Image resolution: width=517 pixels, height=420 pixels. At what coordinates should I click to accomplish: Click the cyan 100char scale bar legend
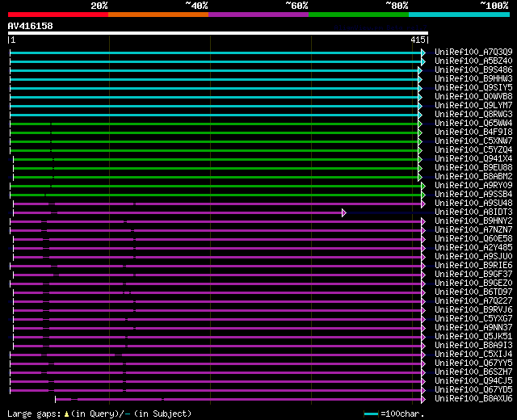click(x=371, y=414)
